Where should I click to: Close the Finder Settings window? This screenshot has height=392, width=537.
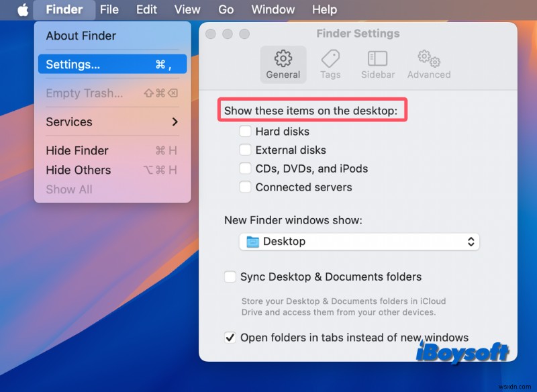coord(211,34)
